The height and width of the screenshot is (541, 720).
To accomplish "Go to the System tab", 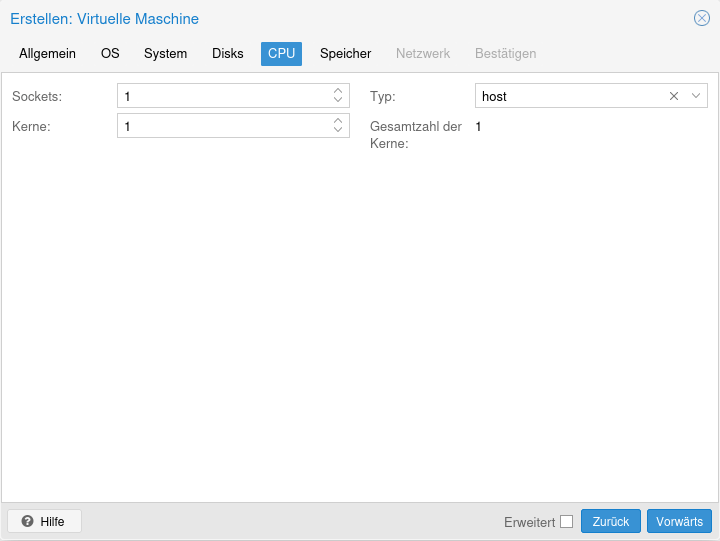I will (x=165, y=54).
